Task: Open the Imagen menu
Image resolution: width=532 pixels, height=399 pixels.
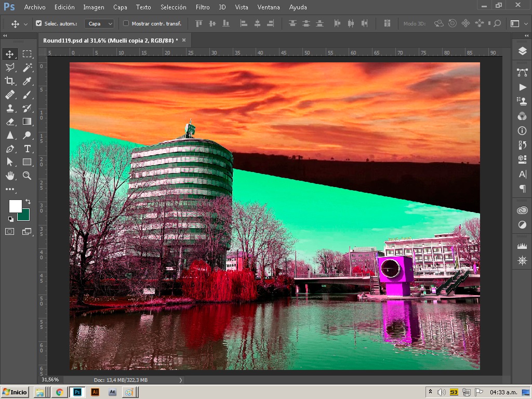Action: point(94,7)
